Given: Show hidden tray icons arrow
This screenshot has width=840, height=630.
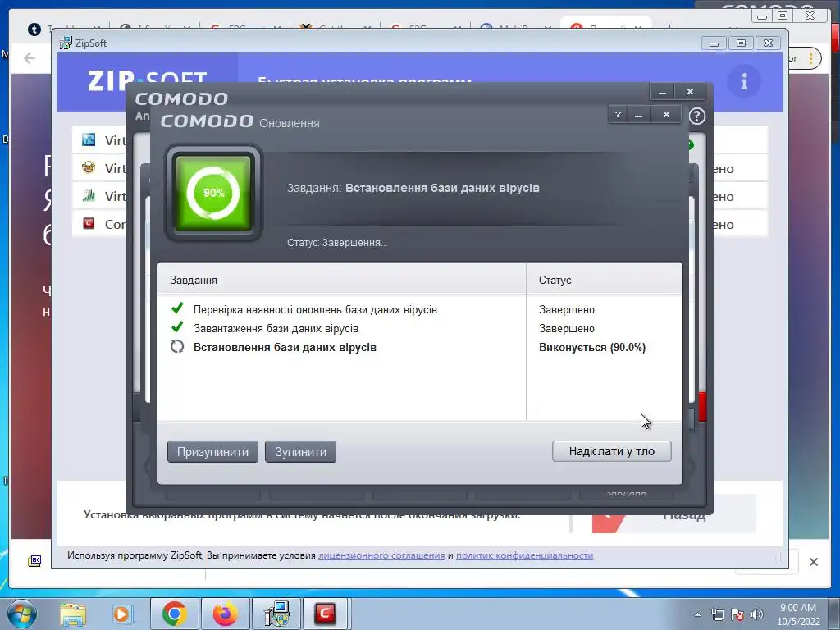Looking at the screenshot, I should pos(697,615).
